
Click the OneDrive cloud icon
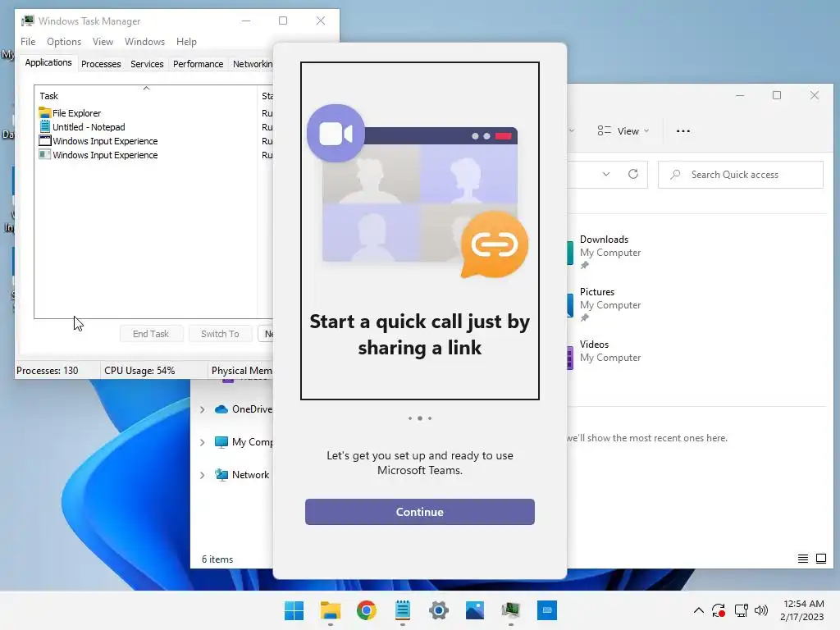[x=221, y=409]
